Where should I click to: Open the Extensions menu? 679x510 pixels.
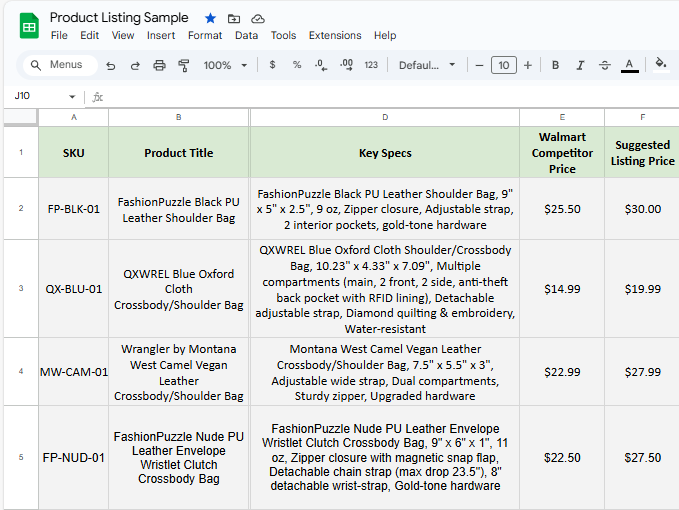pyautogui.click(x=335, y=36)
